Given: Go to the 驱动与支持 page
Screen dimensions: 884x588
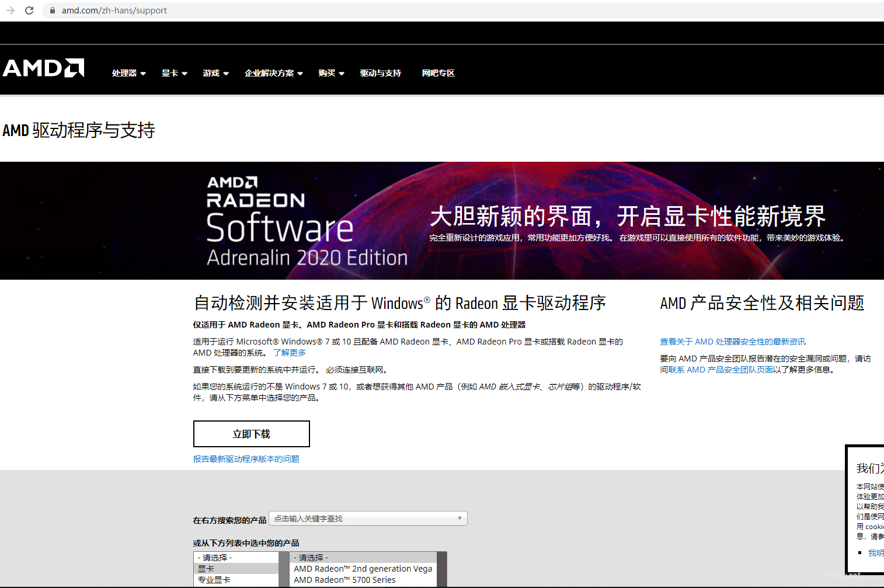Looking at the screenshot, I should point(380,73).
